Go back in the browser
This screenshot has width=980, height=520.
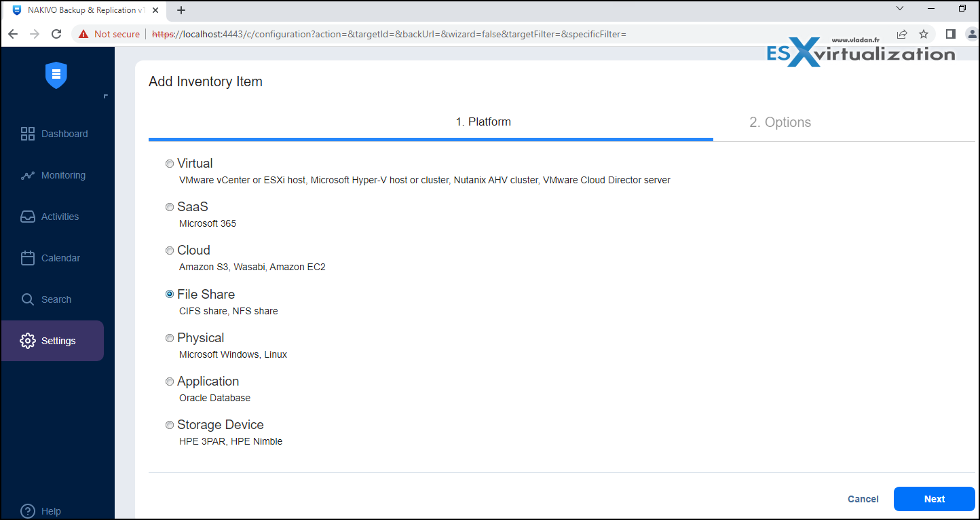13,34
